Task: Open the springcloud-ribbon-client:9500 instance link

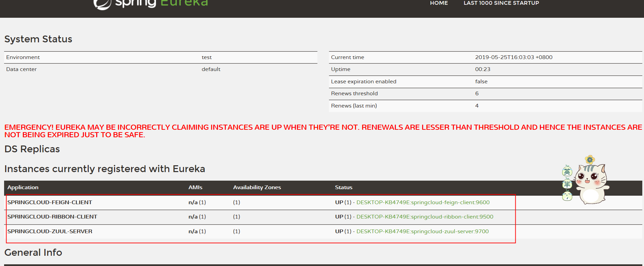Action: (425, 216)
